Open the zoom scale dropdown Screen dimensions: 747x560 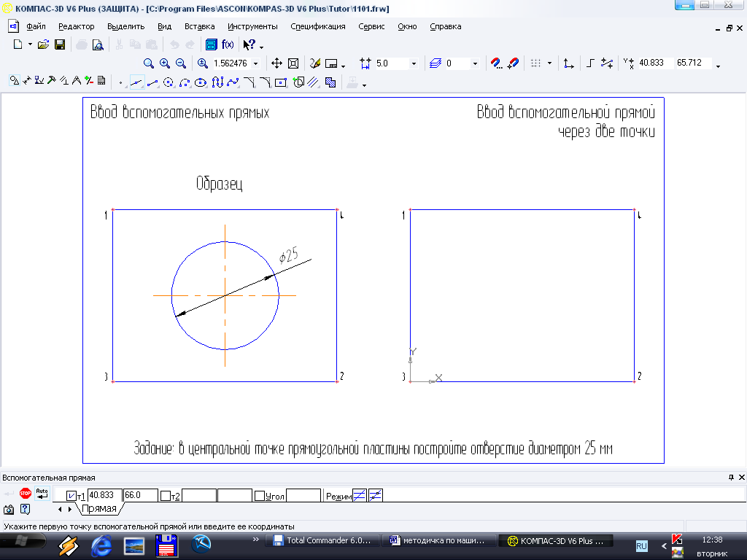pyautogui.click(x=256, y=63)
